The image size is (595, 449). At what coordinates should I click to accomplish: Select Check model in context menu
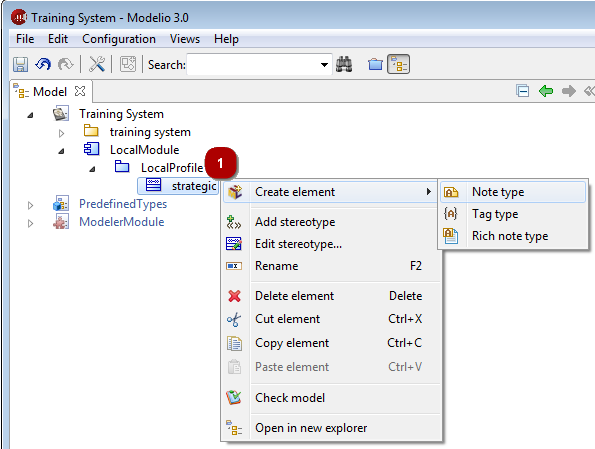point(332,398)
